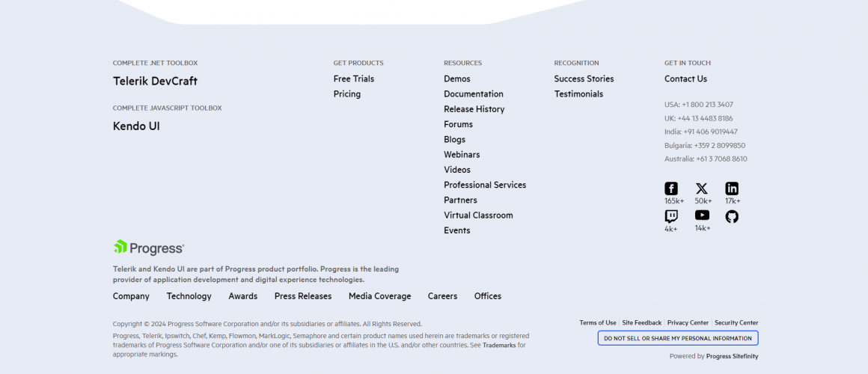Click 'COMPLETE .NET TOOLBOX' heading
Viewport: 868px width, 374px height.
(x=155, y=63)
